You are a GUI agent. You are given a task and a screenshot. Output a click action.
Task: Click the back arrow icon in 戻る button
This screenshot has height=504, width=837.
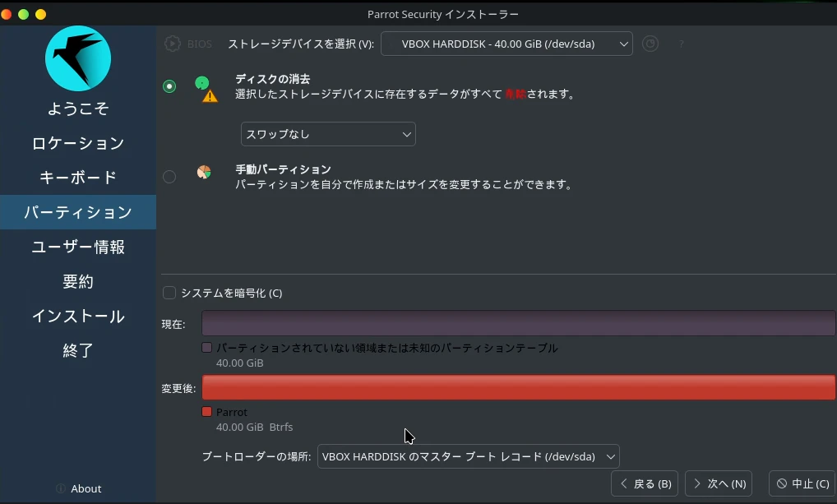click(x=623, y=483)
